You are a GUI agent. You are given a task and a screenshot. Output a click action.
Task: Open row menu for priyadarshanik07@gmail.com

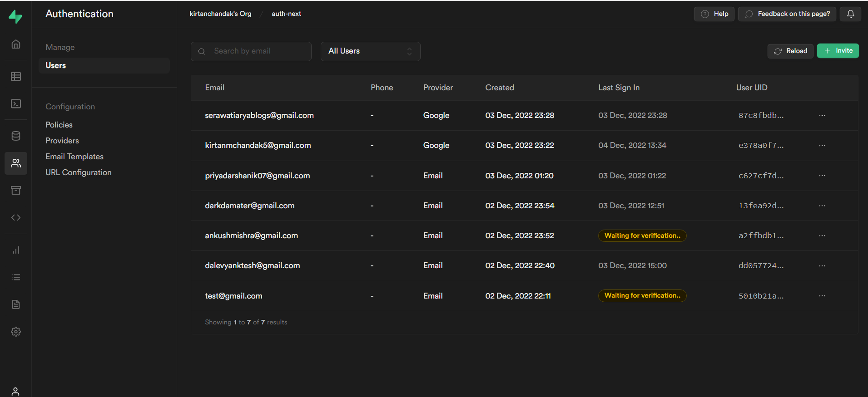[822, 176]
